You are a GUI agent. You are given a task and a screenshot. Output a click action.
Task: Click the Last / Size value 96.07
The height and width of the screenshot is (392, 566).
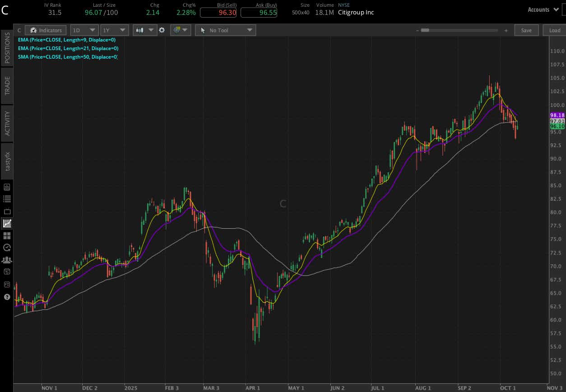tap(93, 13)
